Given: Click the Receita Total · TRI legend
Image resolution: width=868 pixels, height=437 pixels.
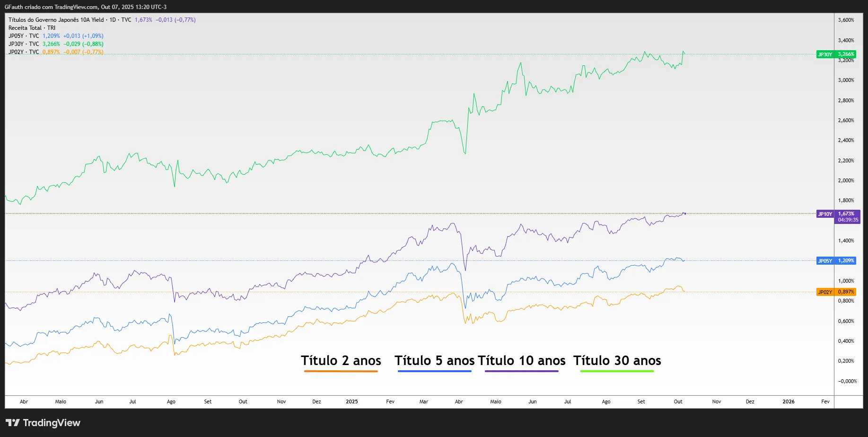Looking at the screenshot, I should tap(32, 28).
